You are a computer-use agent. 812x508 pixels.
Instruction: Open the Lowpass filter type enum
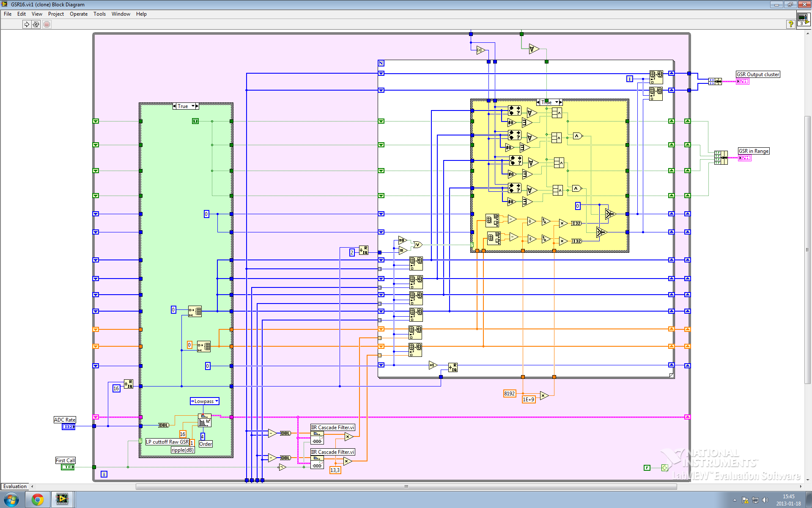[x=205, y=401]
